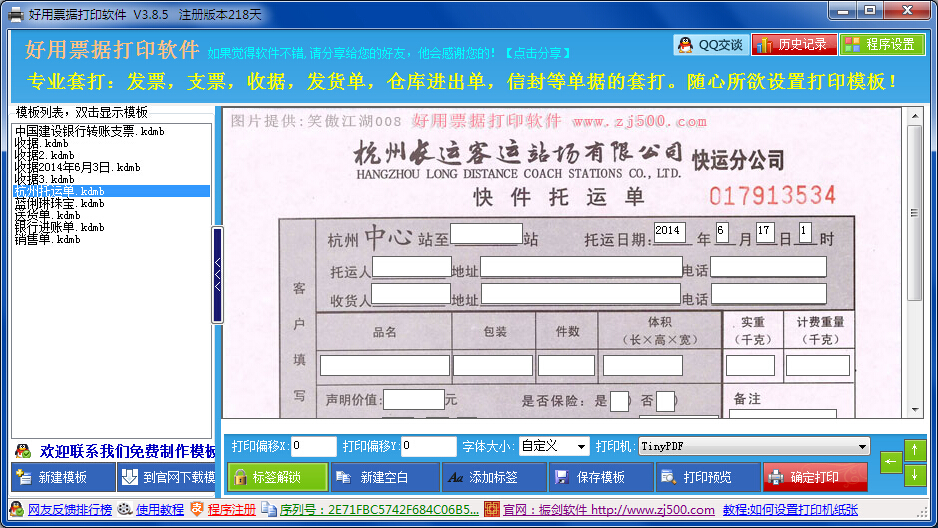Click the 点击分享 share link
The height and width of the screenshot is (528, 938).
538,53
